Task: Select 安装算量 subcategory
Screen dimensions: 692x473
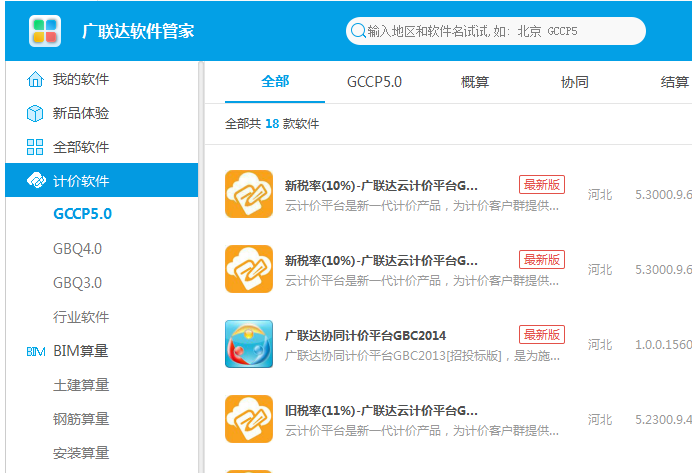Action: click(81, 453)
